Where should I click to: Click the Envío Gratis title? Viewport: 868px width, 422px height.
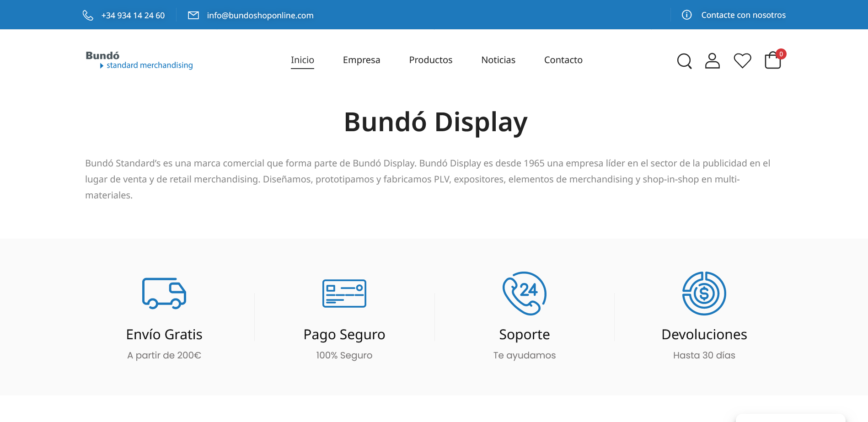[164, 334]
